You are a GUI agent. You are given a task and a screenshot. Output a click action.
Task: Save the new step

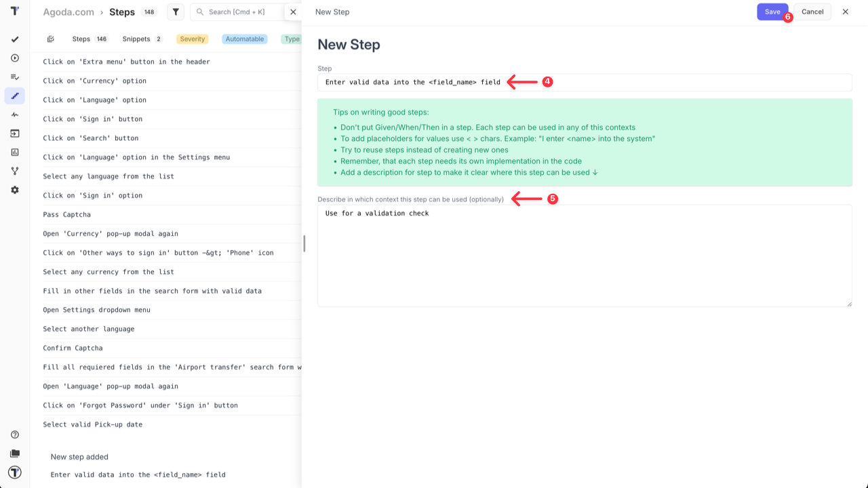pyautogui.click(x=772, y=12)
